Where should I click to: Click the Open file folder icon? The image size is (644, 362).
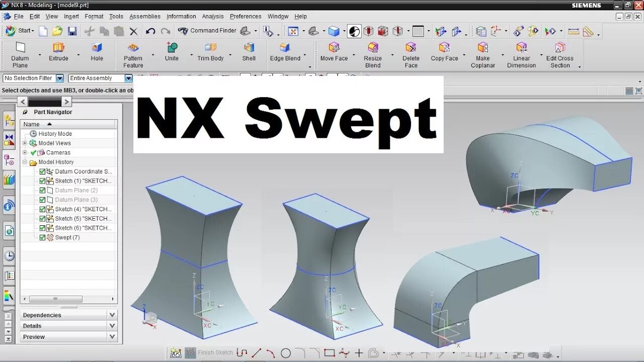(57, 31)
